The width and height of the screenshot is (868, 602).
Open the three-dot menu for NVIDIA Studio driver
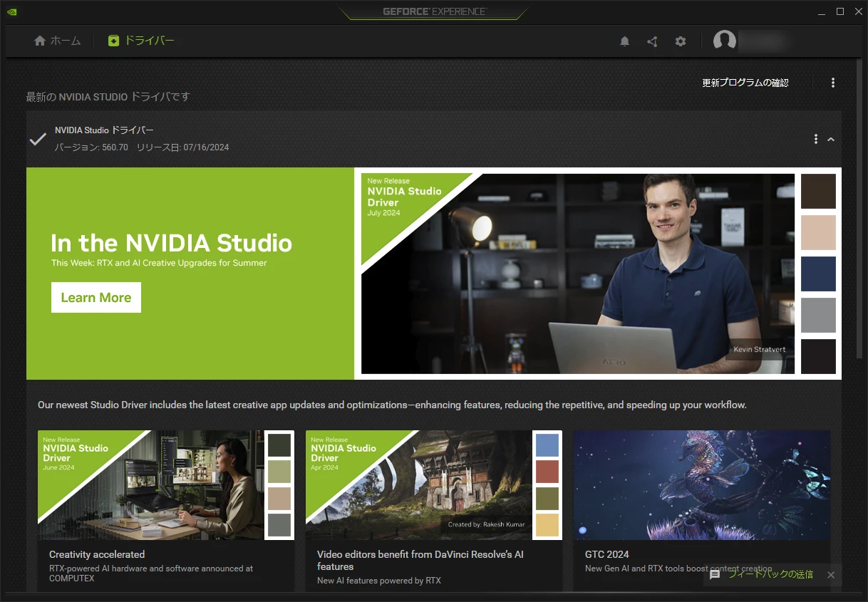816,139
